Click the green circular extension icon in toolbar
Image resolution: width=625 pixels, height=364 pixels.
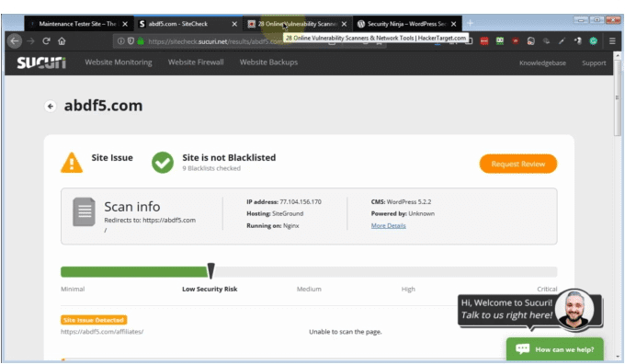[x=594, y=41]
